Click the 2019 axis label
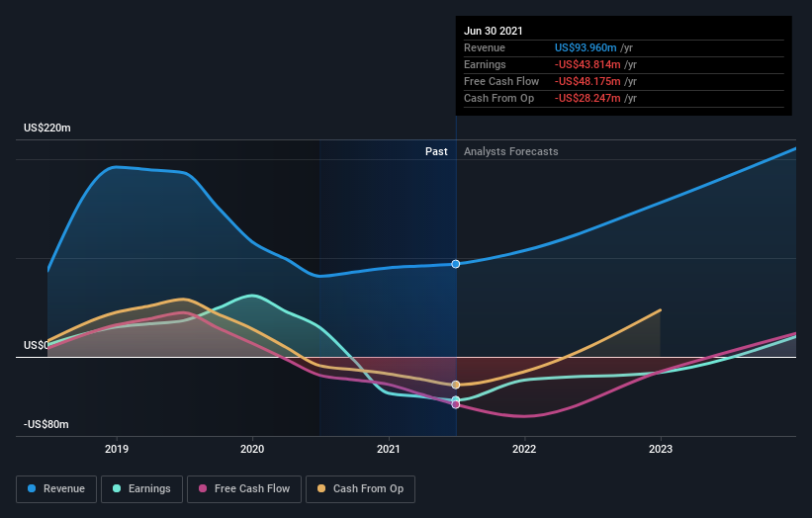Viewport: 812px width, 518px height. (x=117, y=449)
